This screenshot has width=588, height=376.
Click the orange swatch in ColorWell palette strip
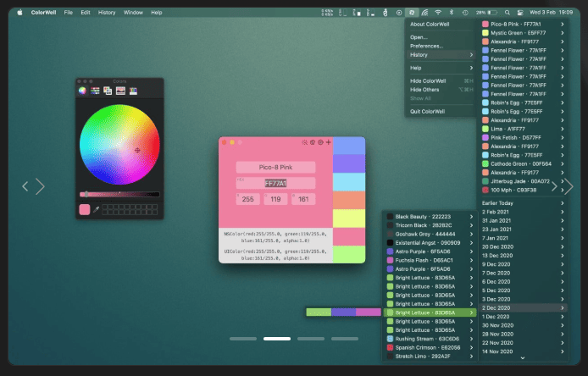pyautogui.click(x=349, y=200)
